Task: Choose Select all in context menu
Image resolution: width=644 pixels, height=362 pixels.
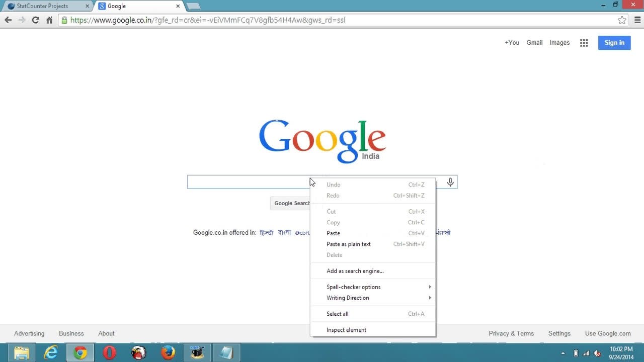Action: [373, 314]
